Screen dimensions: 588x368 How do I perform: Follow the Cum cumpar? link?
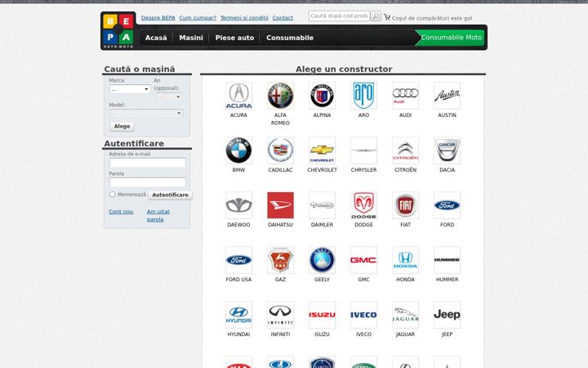pos(198,18)
